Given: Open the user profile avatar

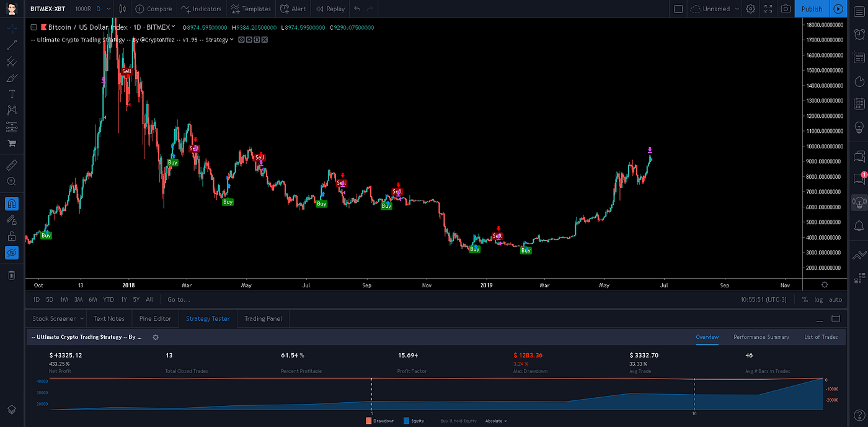Looking at the screenshot, I should (x=12, y=9).
